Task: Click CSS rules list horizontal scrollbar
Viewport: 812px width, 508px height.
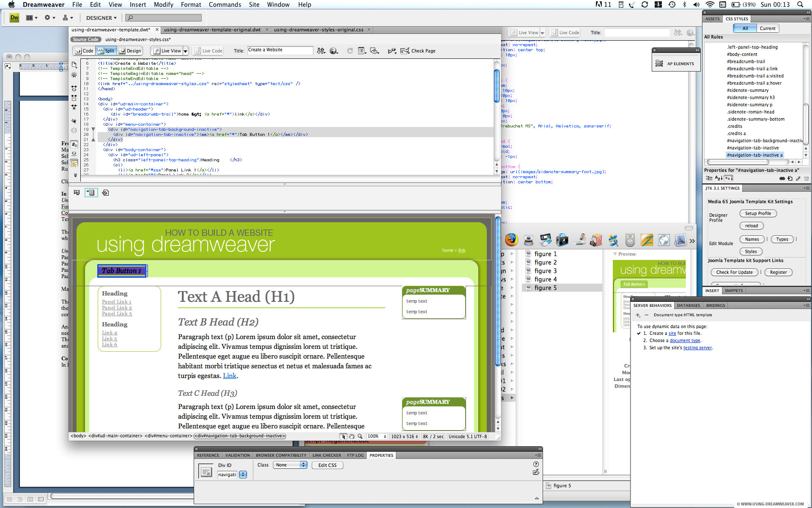Action: click(738, 162)
